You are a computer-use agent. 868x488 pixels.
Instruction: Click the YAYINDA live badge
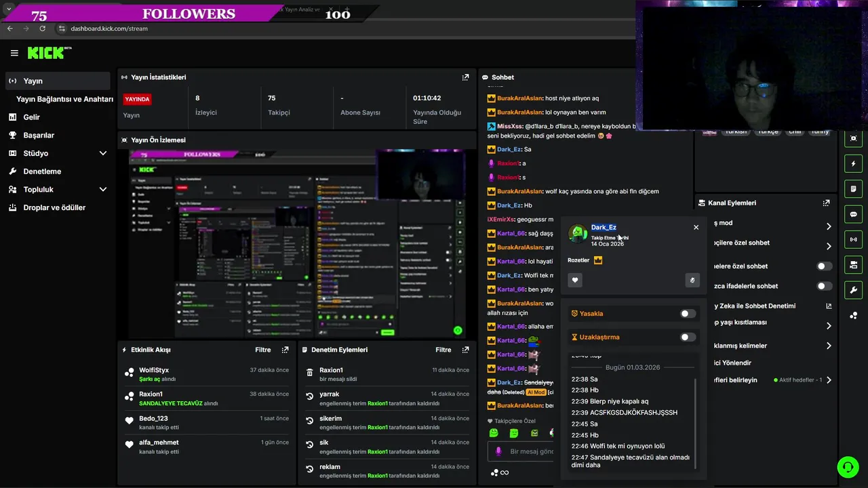[137, 99]
